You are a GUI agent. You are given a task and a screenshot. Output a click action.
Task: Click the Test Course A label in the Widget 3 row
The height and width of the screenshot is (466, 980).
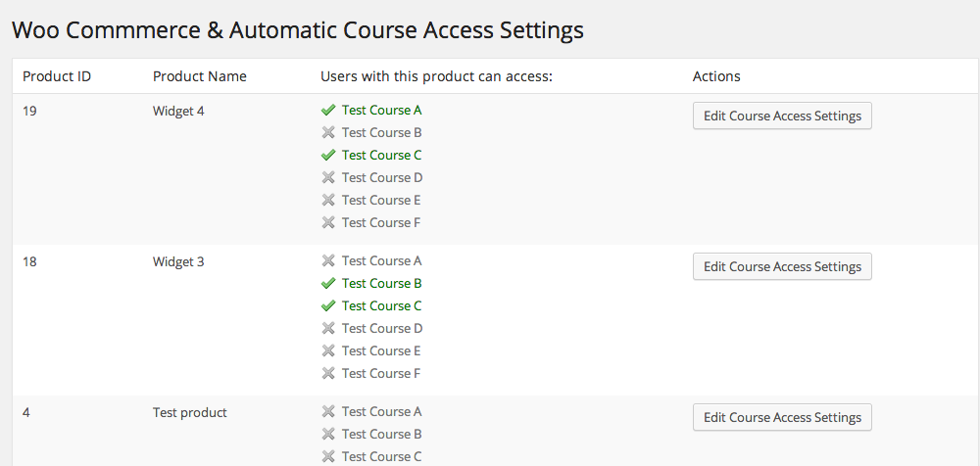pyautogui.click(x=382, y=260)
